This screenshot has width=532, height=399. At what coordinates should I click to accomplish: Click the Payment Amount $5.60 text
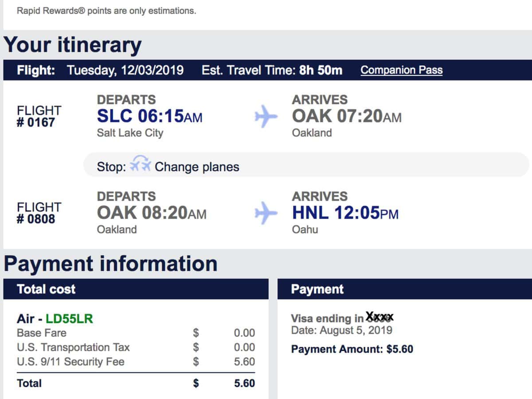(x=352, y=349)
